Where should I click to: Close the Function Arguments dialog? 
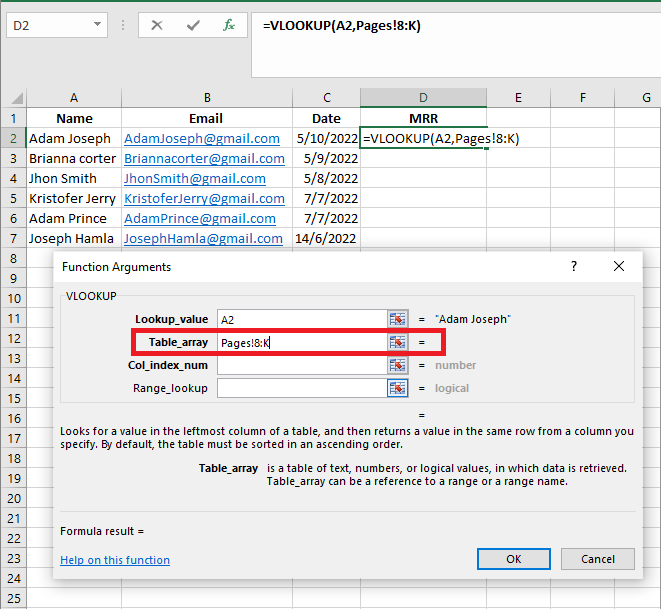tap(619, 266)
